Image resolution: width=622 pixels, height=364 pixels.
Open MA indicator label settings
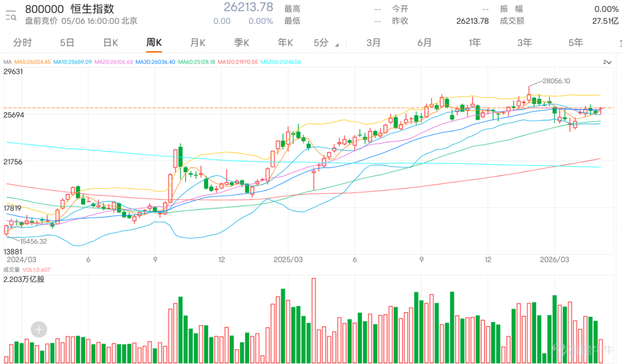pos(7,62)
